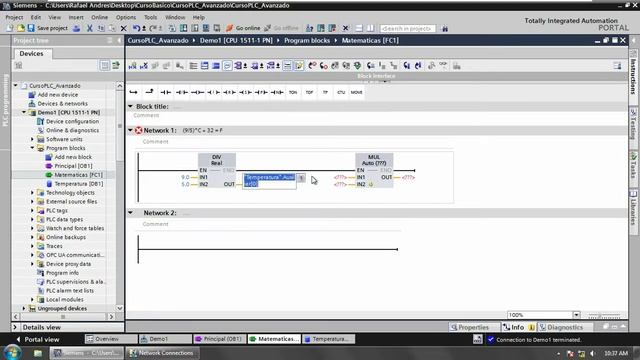Collapse Network 1 with the triangle
The height and width of the screenshot is (360, 640).
(131, 130)
